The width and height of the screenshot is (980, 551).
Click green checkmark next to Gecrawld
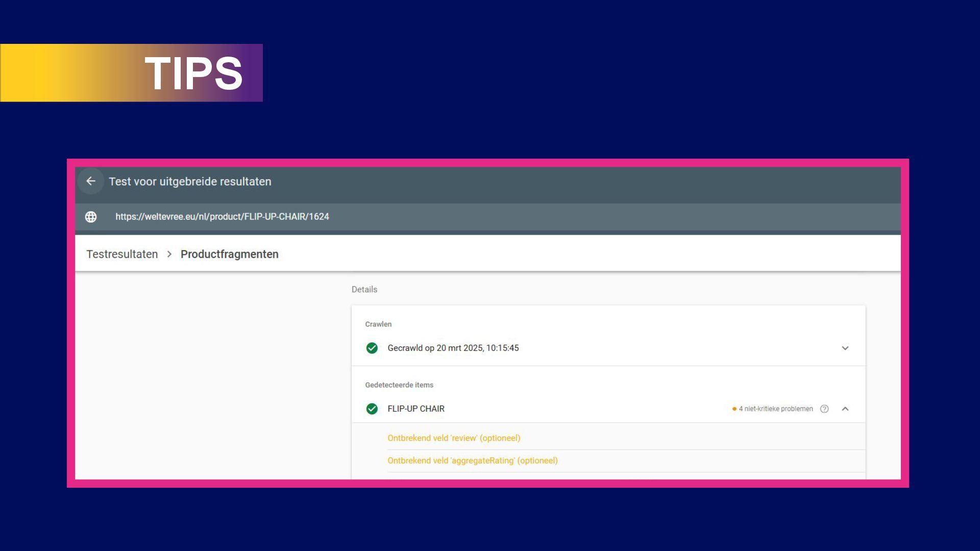(x=372, y=348)
